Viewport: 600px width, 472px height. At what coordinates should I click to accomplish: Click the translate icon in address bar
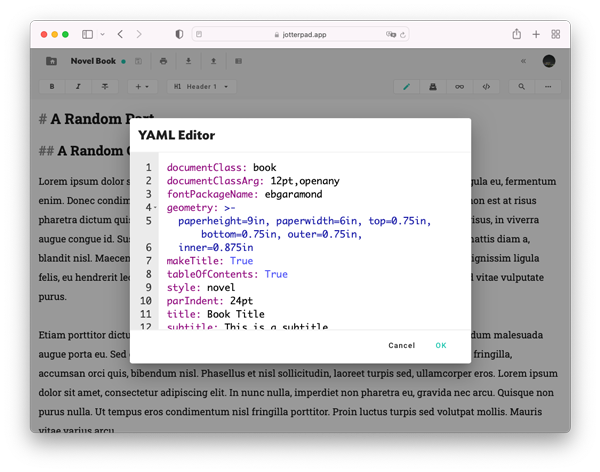[391, 34]
